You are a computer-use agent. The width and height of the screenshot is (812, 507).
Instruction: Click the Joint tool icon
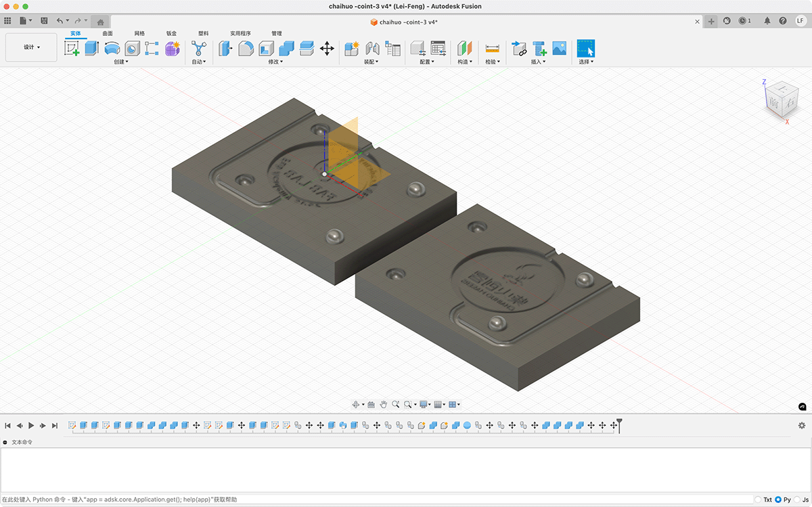point(372,48)
